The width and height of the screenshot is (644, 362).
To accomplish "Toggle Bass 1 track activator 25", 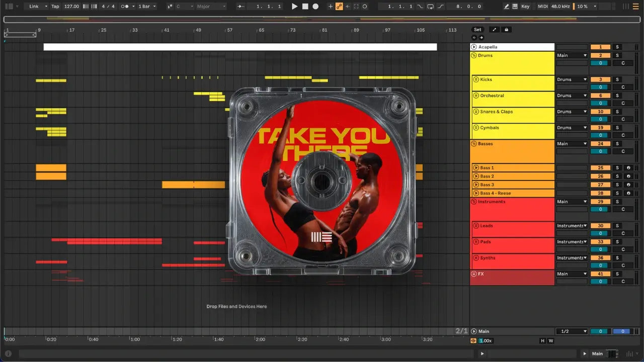I will coord(600,168).
